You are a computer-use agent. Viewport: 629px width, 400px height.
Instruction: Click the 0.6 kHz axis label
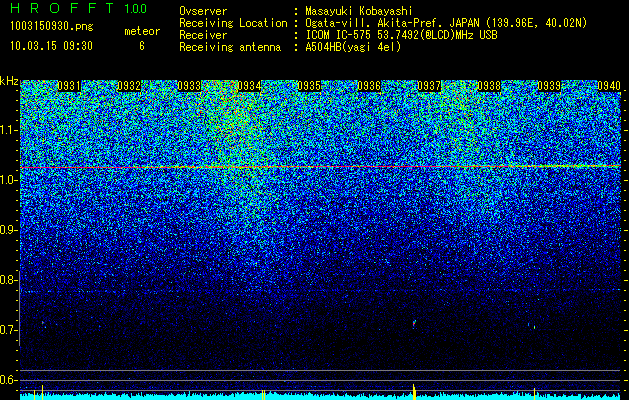9,380
